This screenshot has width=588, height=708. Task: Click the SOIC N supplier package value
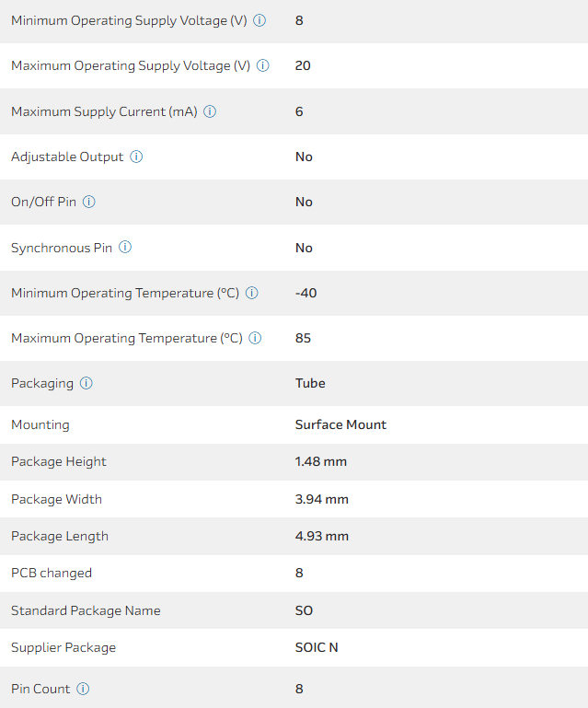click(x=317, y=647)
